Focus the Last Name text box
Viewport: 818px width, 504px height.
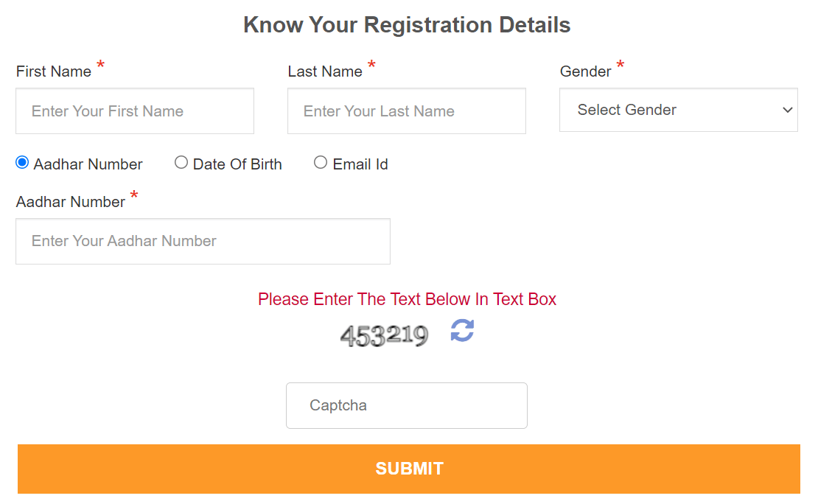pyautogui.click(x=406, y=111)
